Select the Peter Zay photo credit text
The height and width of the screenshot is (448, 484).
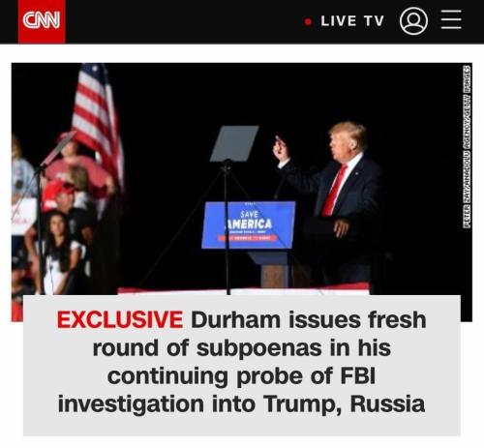pos(467,146)
